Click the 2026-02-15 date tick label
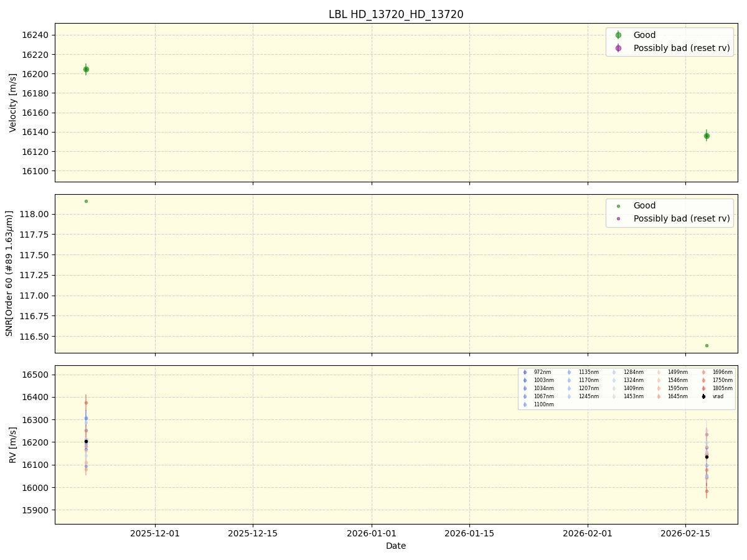This screenshot has width=747, height=560. 685,533
